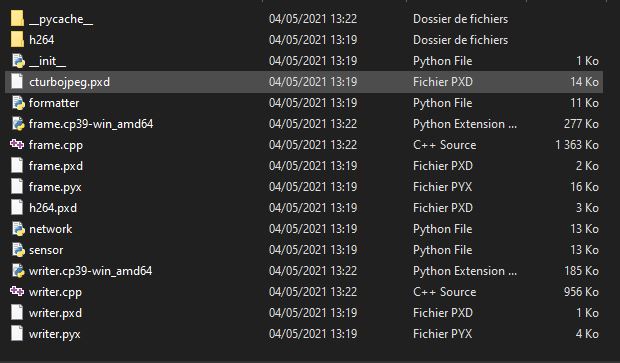Viewport: 620px width, 363px height.
Task: Click the Dossier de fichiers type of h264
Action: click(x=460, y=40)
